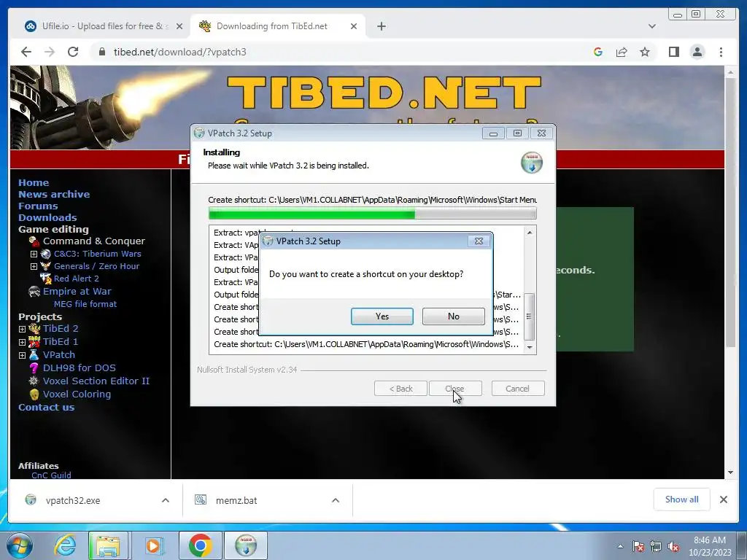Click vpatch32.exe in downloads bar

coord(72,500)
